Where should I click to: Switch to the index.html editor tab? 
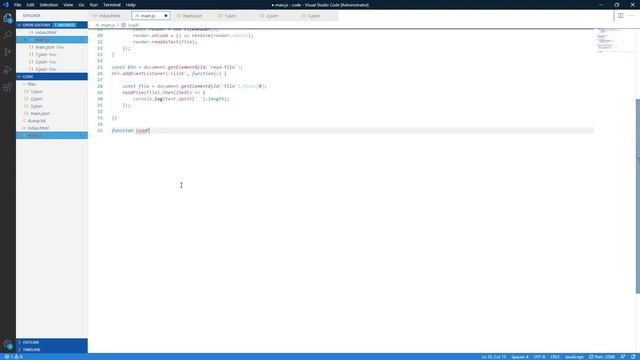109,16
